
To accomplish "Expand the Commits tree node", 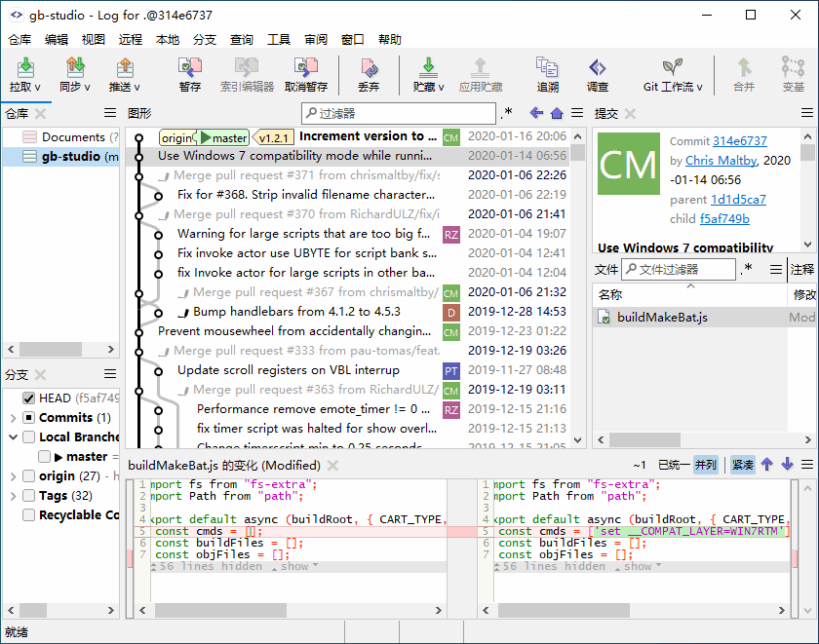I will tap(13, 418).
